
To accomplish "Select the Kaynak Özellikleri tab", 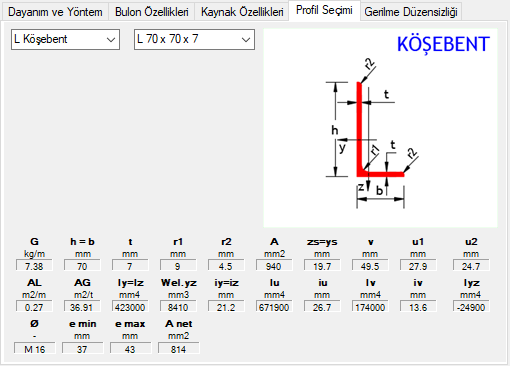I will click(242, 12).
